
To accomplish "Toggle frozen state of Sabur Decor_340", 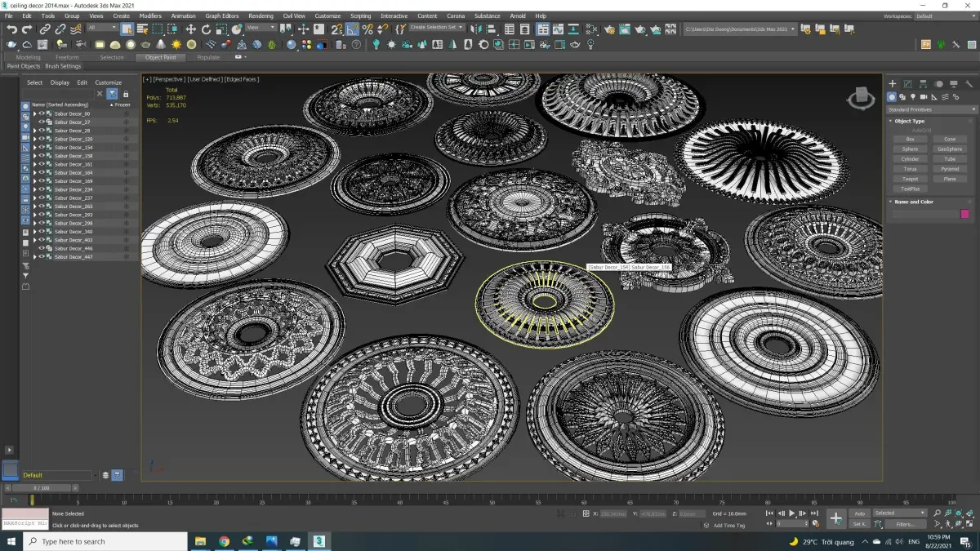I will 126,232.
